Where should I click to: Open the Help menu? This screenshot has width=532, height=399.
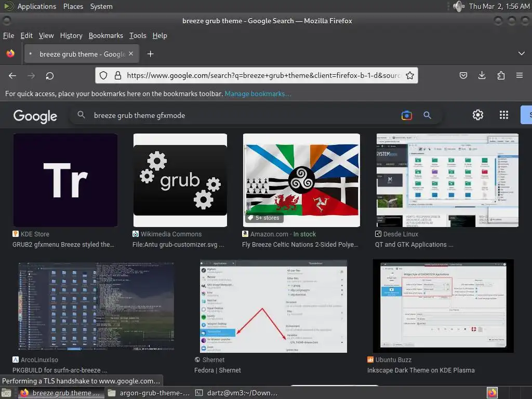160,36
